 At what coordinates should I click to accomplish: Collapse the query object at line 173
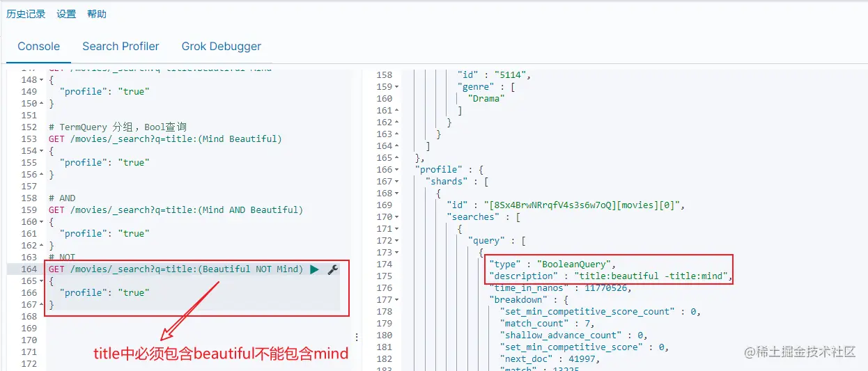[x=396, y=253]
